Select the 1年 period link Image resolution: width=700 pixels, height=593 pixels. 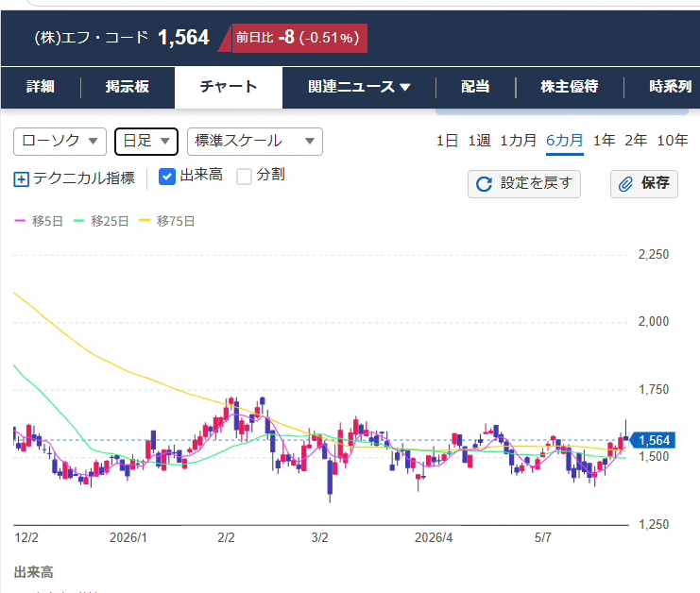(604, 141)
